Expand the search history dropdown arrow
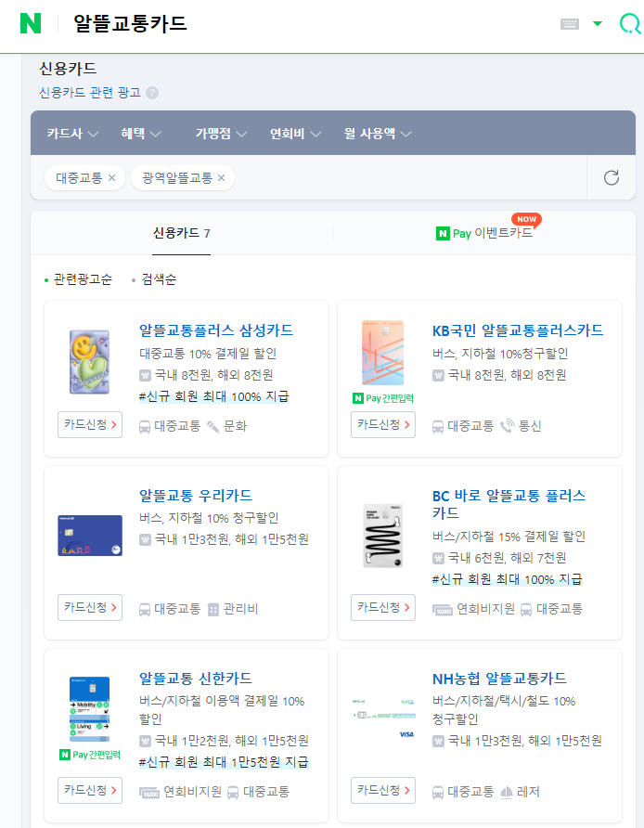Image resolution: width=644 pixels, height=828 pixels. pyautogui.click(x=598, y=24)
